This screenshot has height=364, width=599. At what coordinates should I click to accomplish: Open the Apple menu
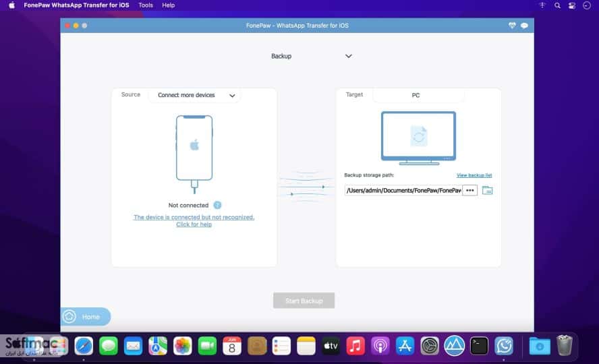(x=12, y=5)
